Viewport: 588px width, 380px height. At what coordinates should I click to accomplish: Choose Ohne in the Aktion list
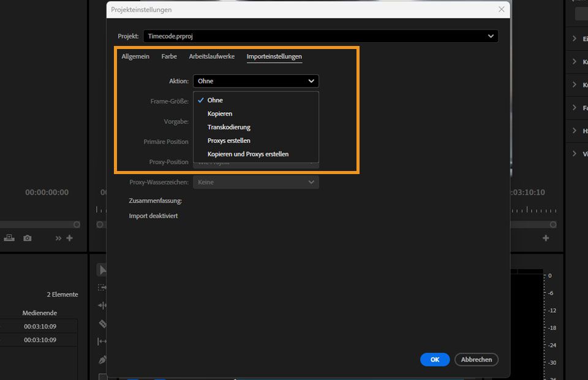256,100
